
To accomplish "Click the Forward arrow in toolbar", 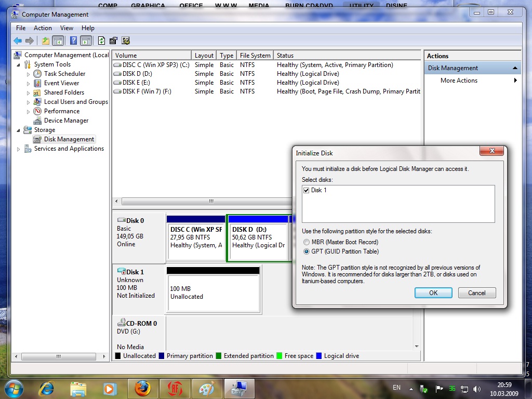I will 30,41.
